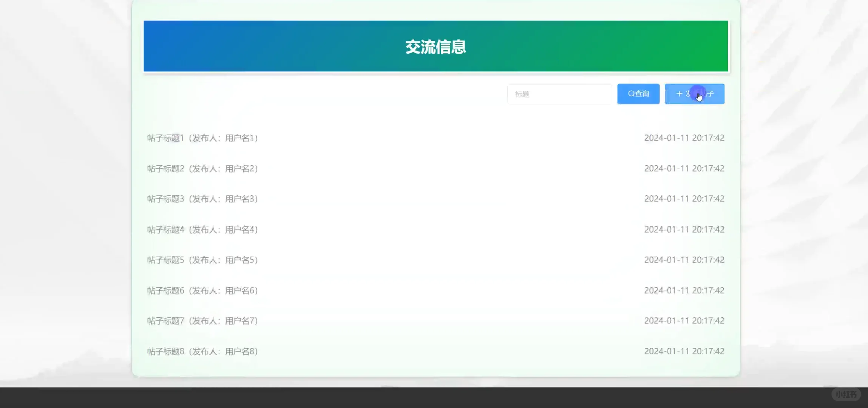Click the 小红书 watermark logo
868x408 pixels.
click(846, 394)
